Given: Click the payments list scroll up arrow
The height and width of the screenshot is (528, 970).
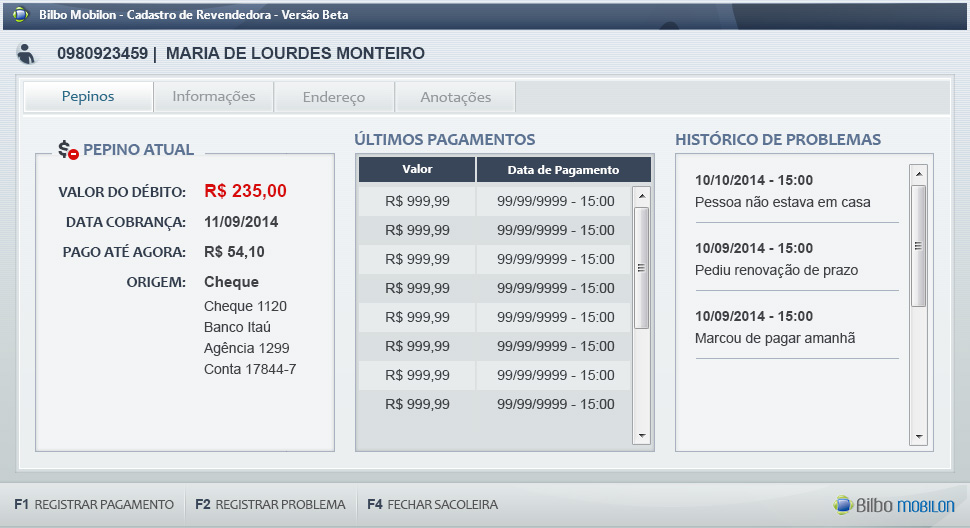Looking at the screenshot, I should click(642, 195).
